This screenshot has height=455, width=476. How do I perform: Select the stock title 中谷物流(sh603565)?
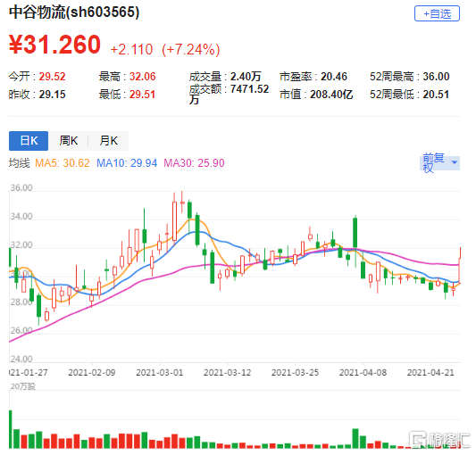pos(74,12)
